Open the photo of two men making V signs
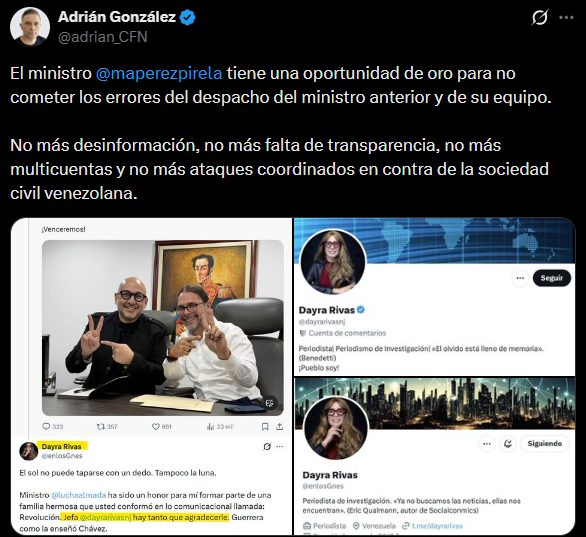 (x=163, y=328)
